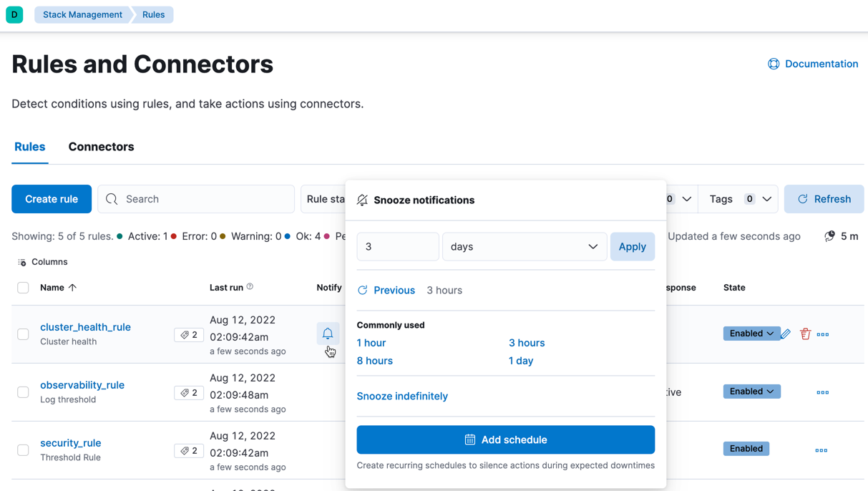
Task: Click the tags badge next to cluster_health_rule
Action: (x=188, y=334)
